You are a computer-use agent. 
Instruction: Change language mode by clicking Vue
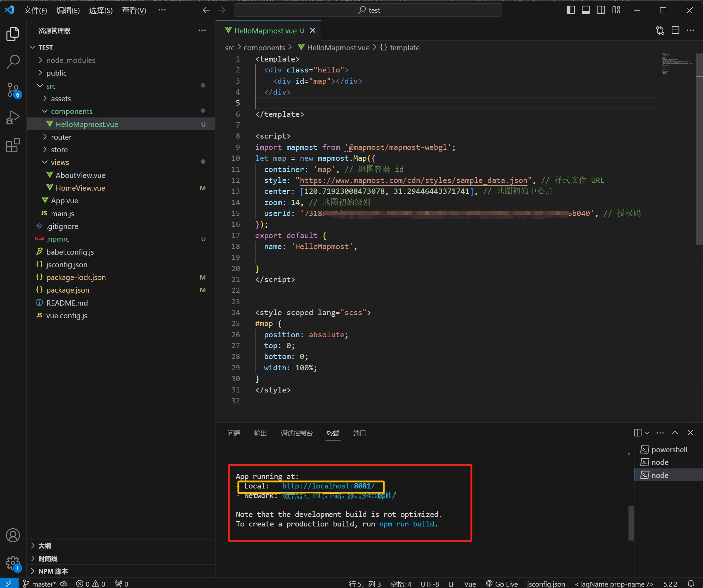tap(470, 584)
